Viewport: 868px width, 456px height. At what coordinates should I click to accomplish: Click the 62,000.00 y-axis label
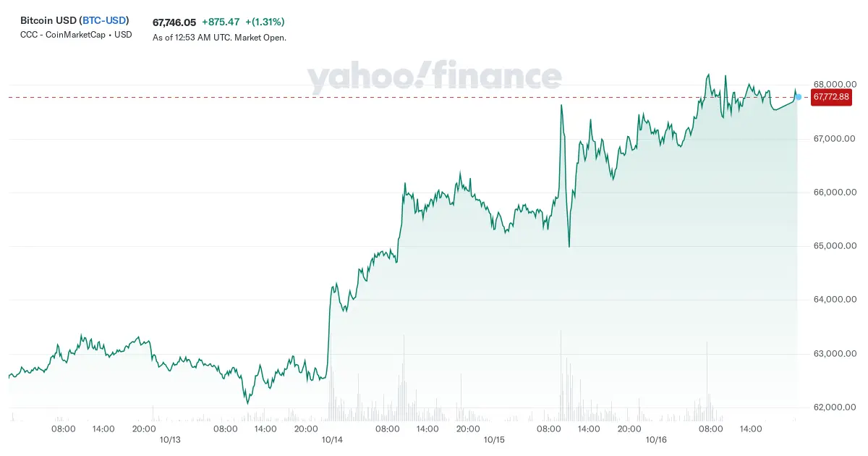[x=835, y=408]
